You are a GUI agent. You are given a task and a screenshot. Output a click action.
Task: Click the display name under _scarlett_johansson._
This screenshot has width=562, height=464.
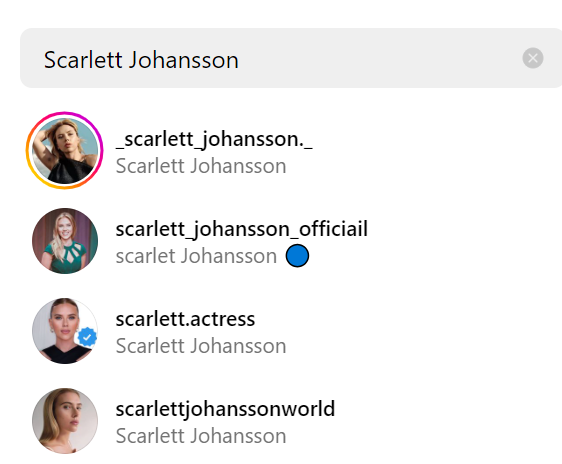coord(201,166)
